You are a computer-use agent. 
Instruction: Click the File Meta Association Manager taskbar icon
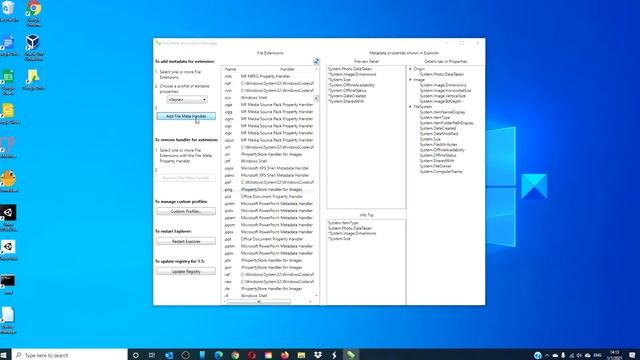(351, 355)
